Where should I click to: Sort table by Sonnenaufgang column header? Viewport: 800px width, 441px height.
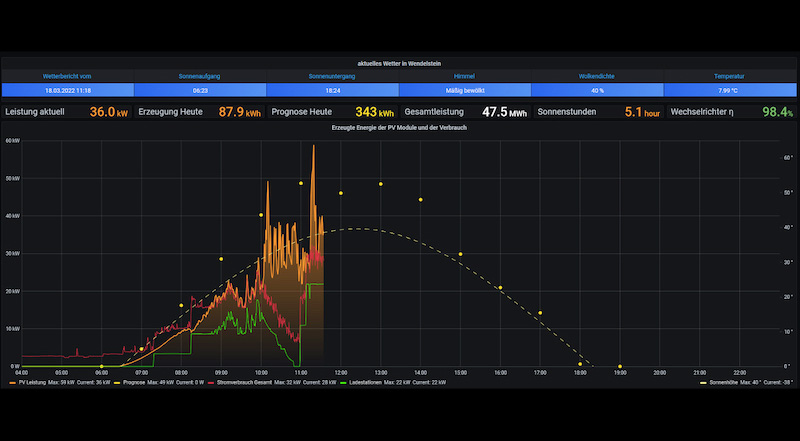point(200,75)
